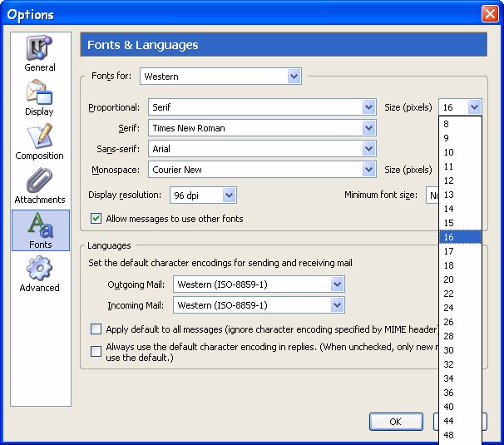504x445 pixels.
Task: Open the Fonts for Western dropdown
Action: click(x=220, y=77)
